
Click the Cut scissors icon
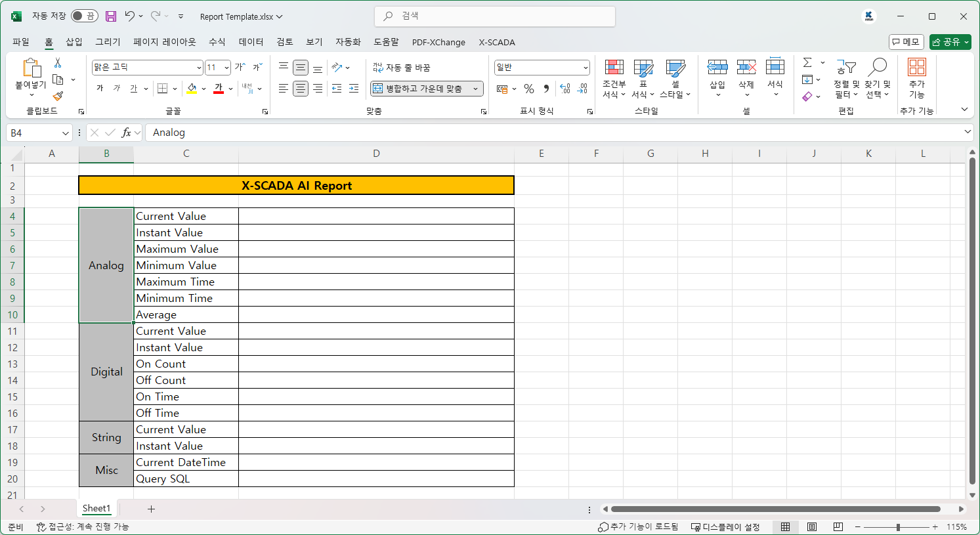(58, 63)
